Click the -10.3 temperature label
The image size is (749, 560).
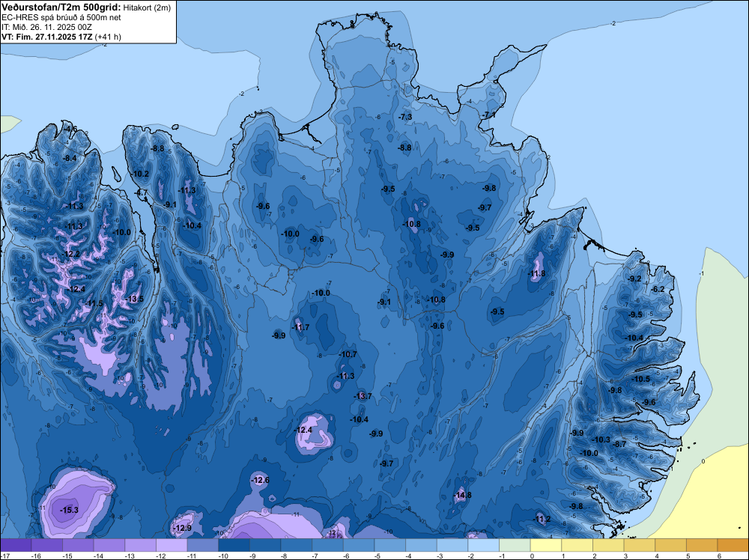coord(601,439)
